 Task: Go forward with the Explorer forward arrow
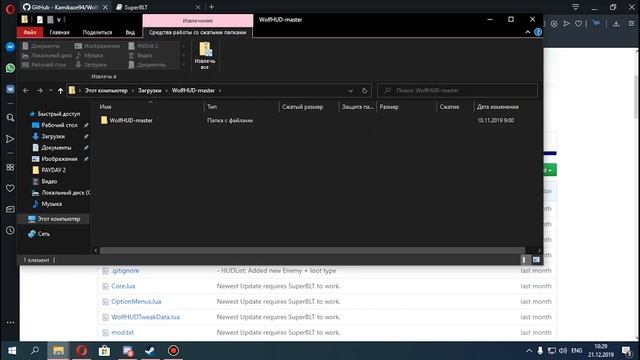(40, 91)
